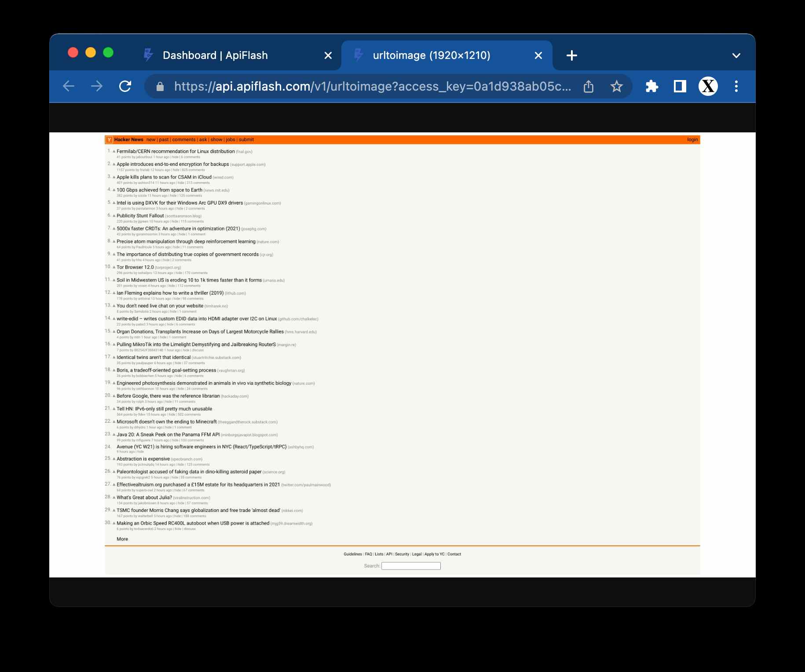Open the share icon in the address bar
Screen dimensions: 805x672
pyautogui.click(x=589, y=86)
